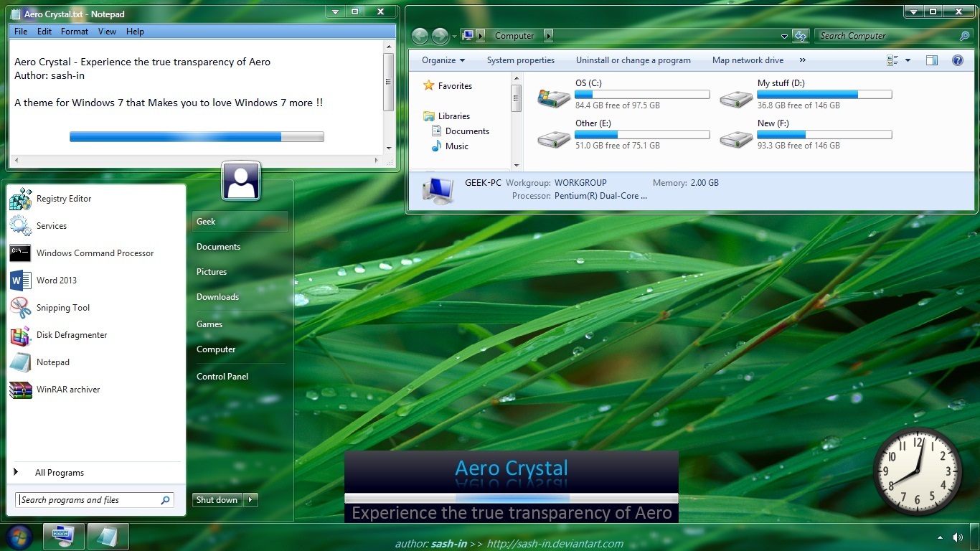
Task: Open Notepad File menu
Action: coord(21,32)
